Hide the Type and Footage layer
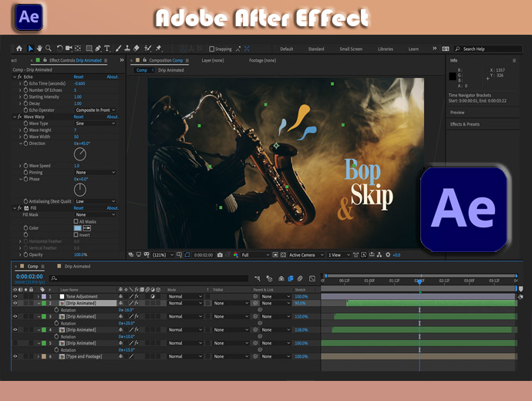Image resolution: width=532 pixels, height=401 pixels. pos(15,356)
